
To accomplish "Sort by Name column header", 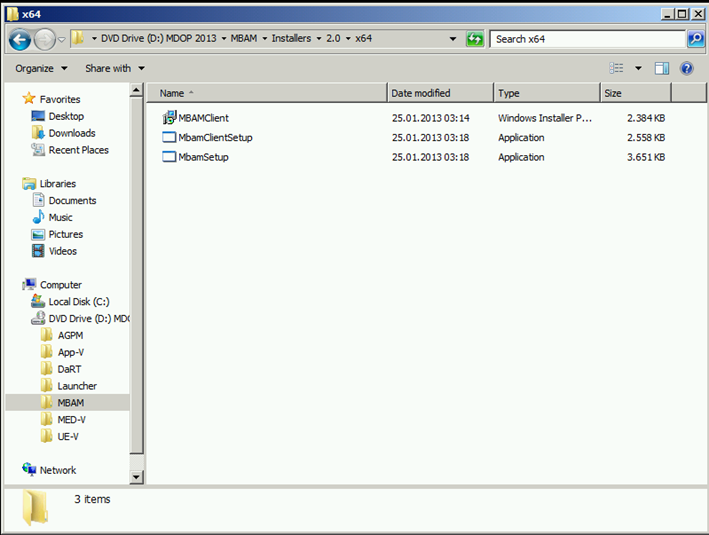I will point(267,93).
